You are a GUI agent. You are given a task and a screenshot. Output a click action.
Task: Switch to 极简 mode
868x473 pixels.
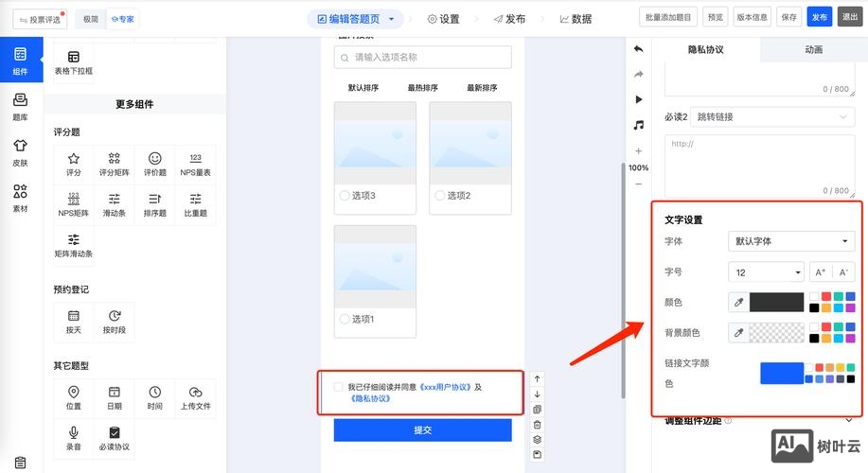point(91,19)
